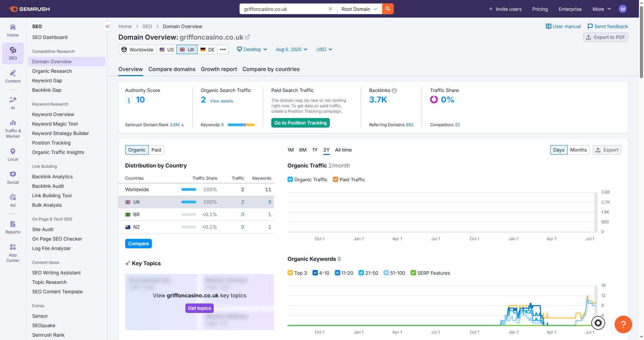The height and width of the screenshot is (340, 644).
Task: Open Reports section in left rail
Action: tap(13, 227)
